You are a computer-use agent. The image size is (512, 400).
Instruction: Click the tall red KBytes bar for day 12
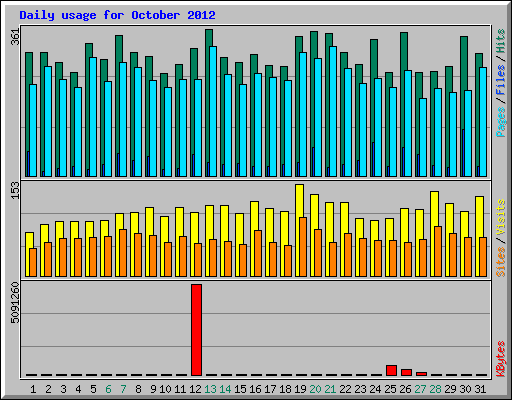[x=196, y=330]
